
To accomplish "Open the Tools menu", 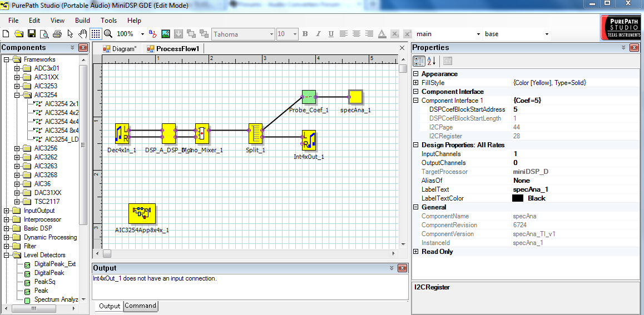I will click(109, 21).
